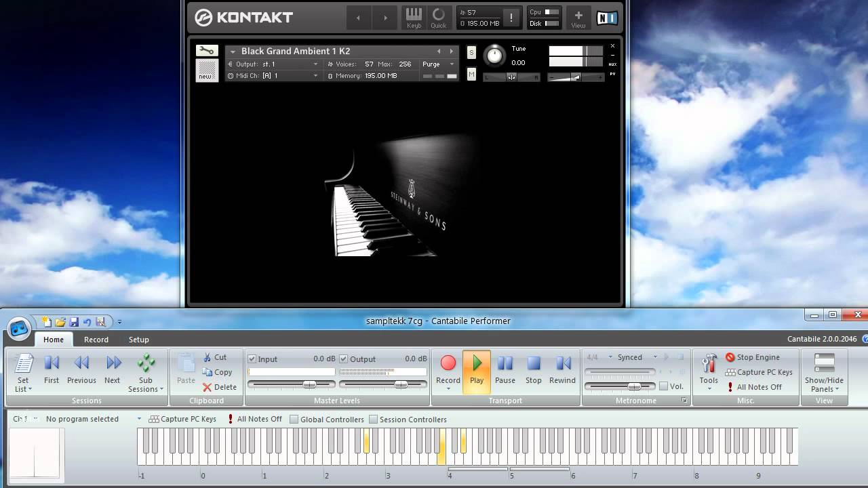The height and width of the screenshot is (488, 868).
Task: Switch to the Setup ribbon tab
Action: pyautogui.click(x=139, y=340)
